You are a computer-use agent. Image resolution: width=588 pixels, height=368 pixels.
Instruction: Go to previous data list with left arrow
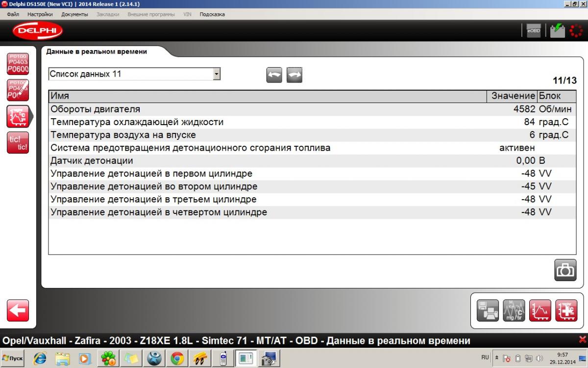click(x=274, y=75)
